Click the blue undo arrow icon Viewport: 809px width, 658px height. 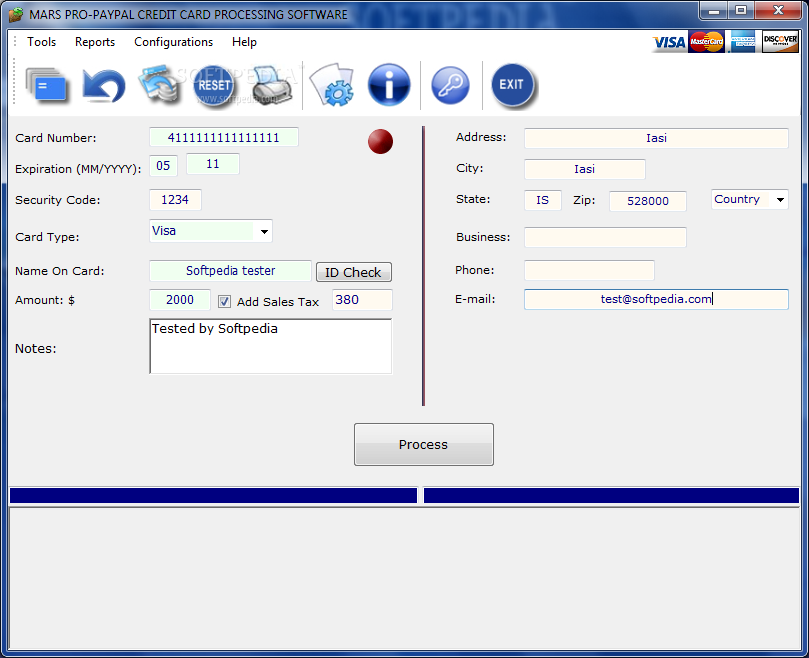coord(104,85)
